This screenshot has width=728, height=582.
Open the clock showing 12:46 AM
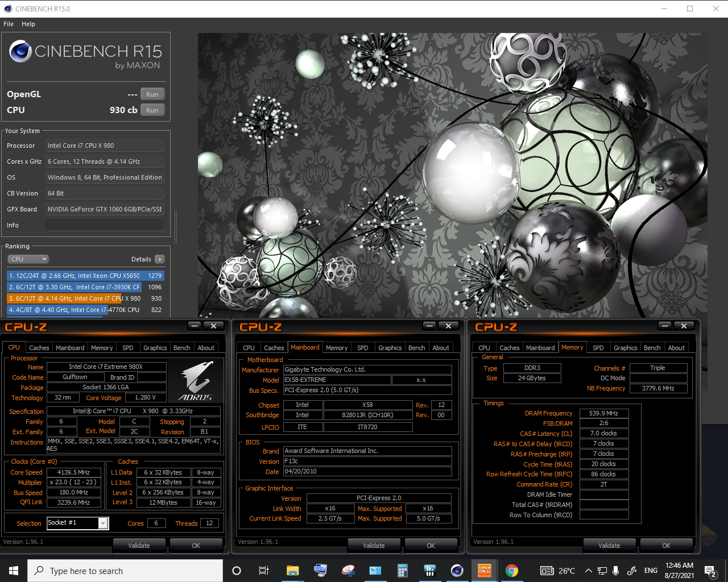click(679, 571)
